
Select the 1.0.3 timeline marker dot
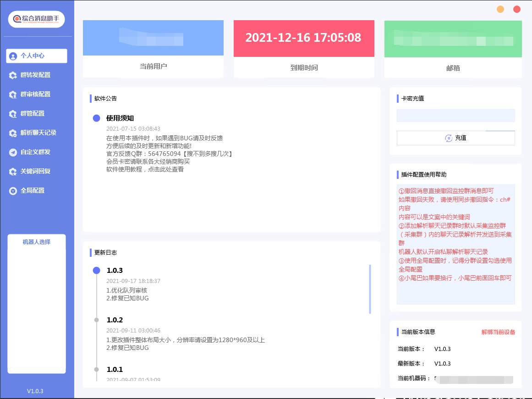click(x=96, y=271)
